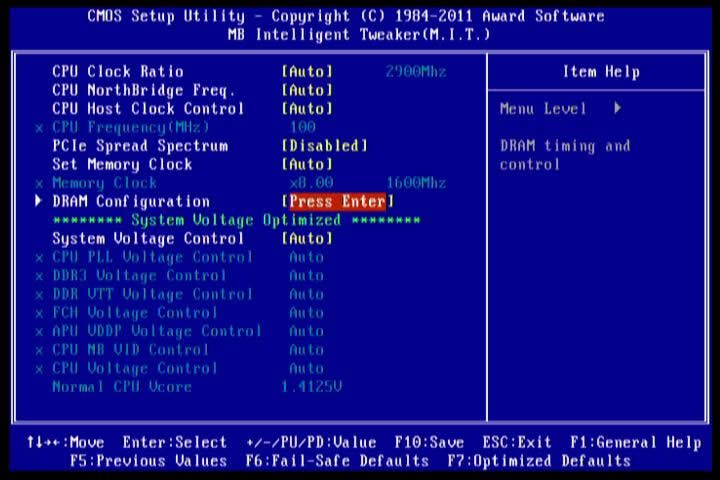
Task: Select CPU NorthBridge Freq. option
Action: point(144,90)
